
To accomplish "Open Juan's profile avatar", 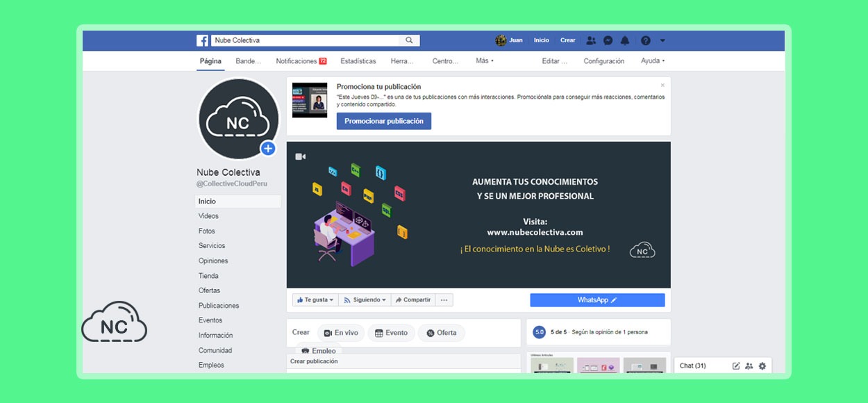I will point(501,40).
